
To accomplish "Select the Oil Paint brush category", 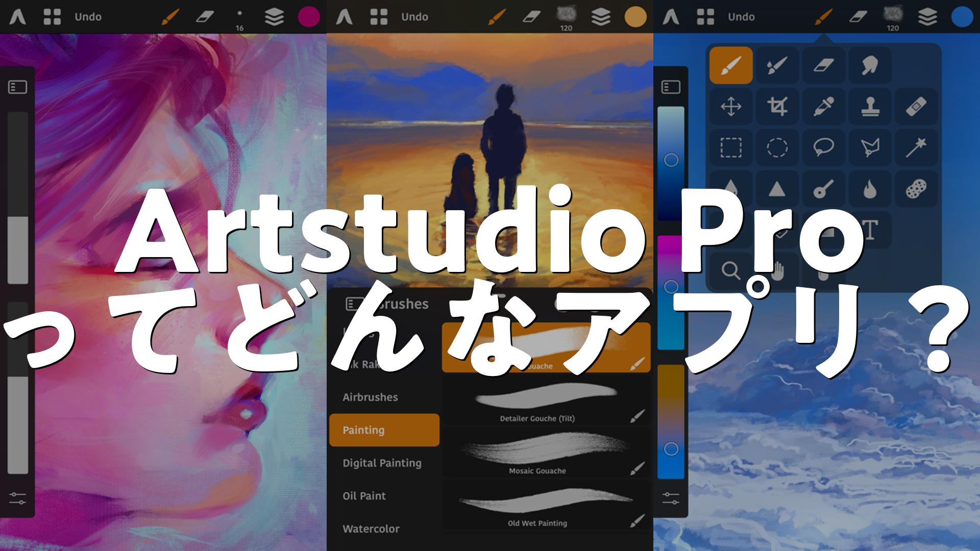I will (x=384, y=496).
